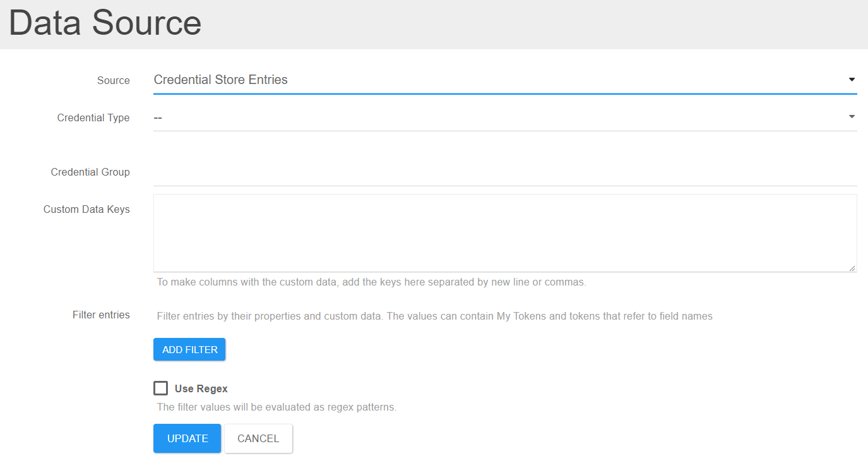Image resolution: width=868 pixels, height=475 pixels.
Task: Click the filter entries description text
Action: coord(434,316)
